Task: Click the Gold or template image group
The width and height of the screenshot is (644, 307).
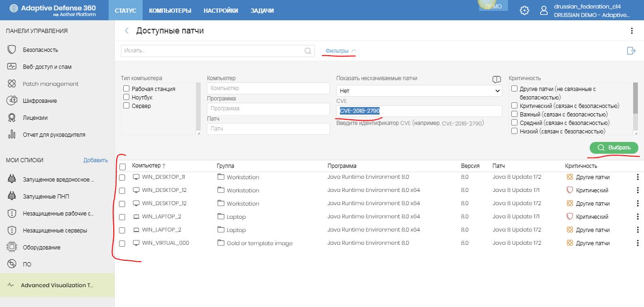Action: tap(260, 243)
